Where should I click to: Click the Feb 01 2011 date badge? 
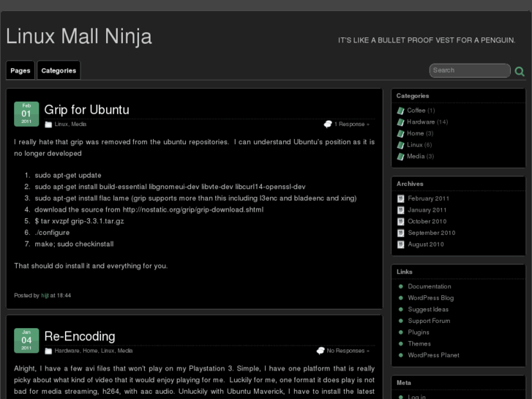(x=26, y=114)
